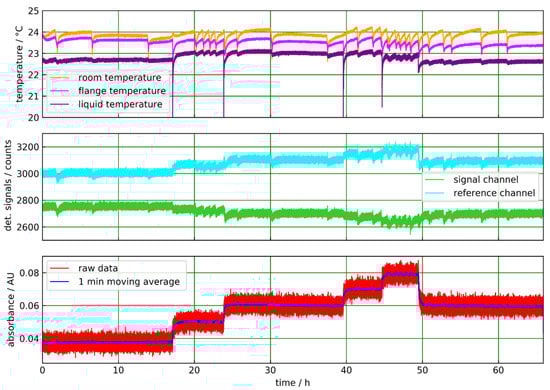Click the 10 tick on the time axis
The height and width of the screenshot is (390, 550).
(x=119, y=370)
